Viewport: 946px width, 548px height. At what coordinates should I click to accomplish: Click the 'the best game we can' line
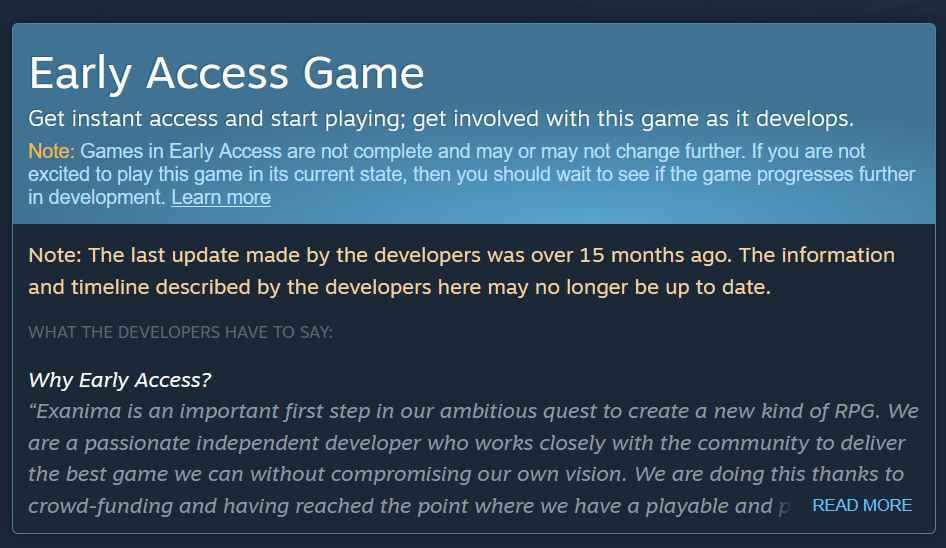coord(466,474)
